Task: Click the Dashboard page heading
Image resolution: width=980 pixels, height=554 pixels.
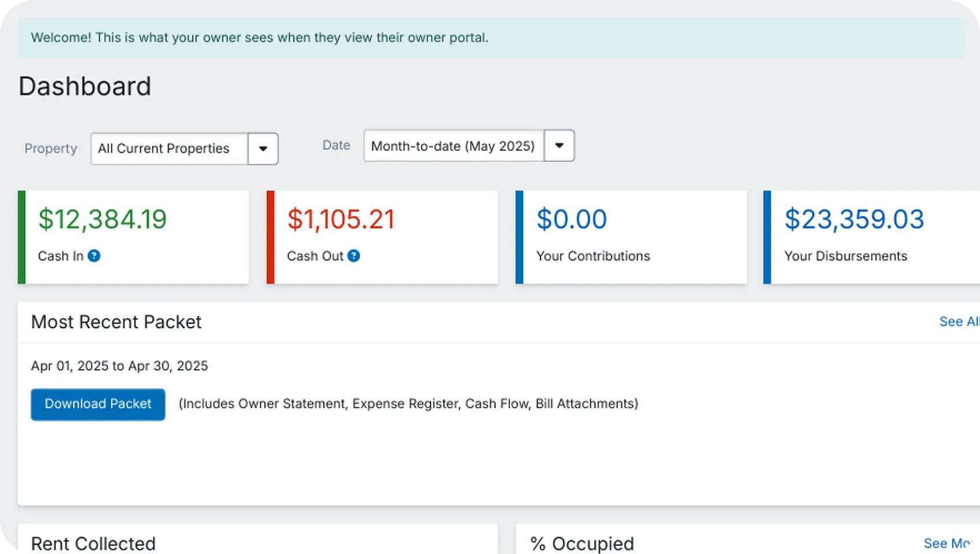Action: coord(85,87)
